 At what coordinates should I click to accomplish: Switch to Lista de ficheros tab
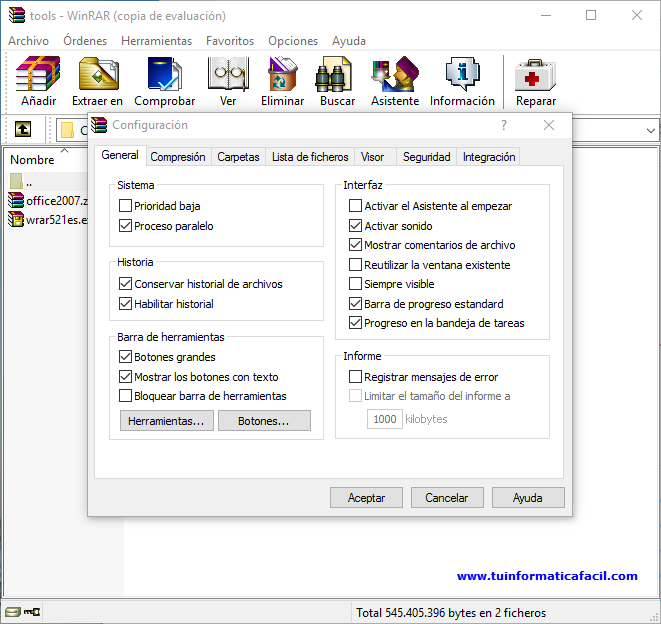[x=310, y=157]
